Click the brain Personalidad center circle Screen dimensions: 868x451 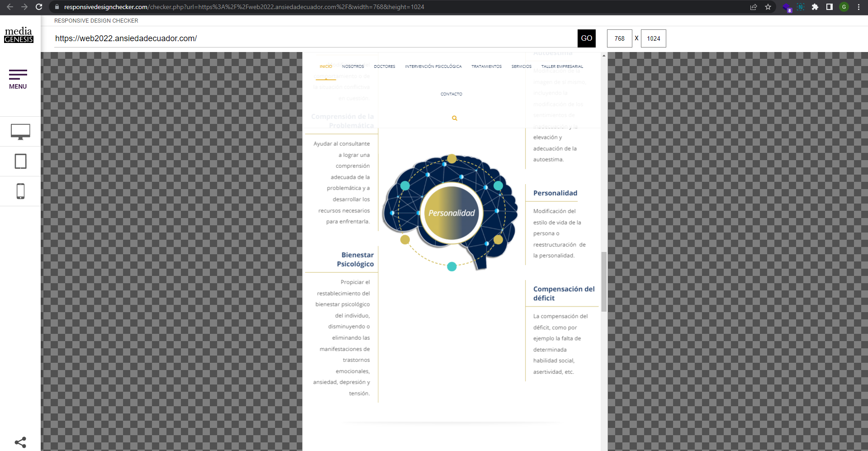(x=451, y=213)
